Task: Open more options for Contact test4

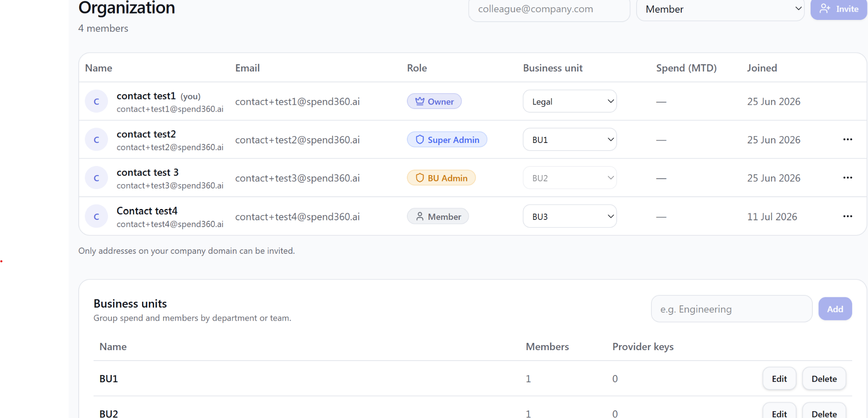Action: (848, 216)
